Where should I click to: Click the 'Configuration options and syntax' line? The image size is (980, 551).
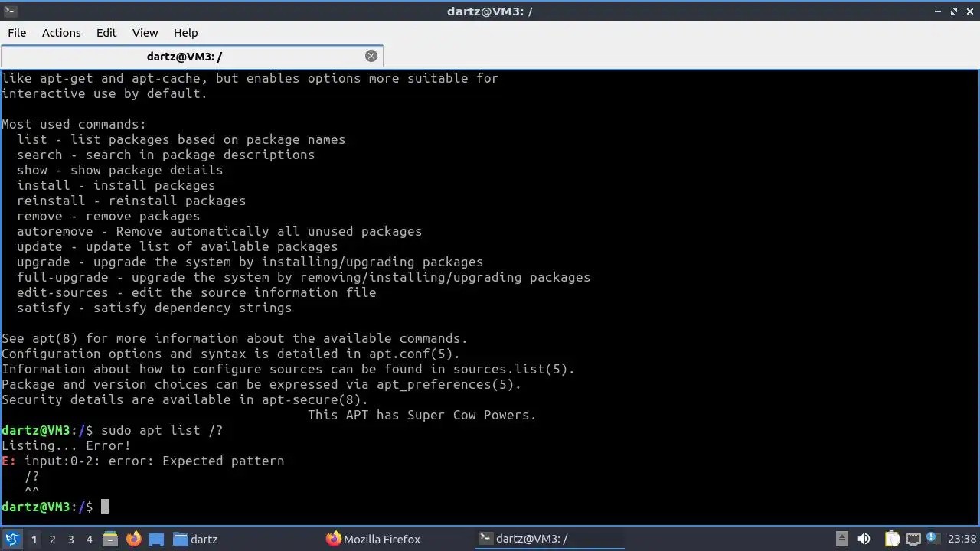coord(230,354)
